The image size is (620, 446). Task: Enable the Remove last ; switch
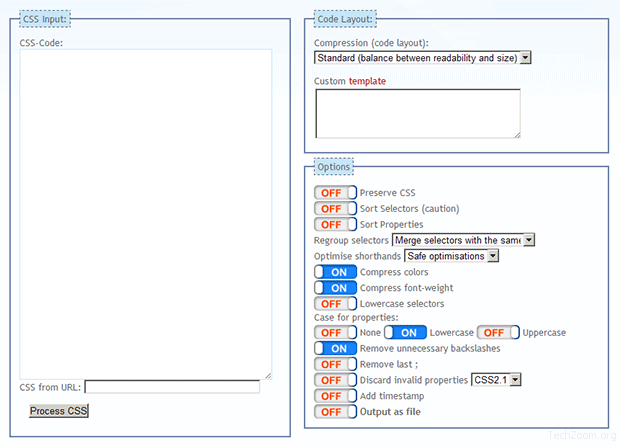(335, 364)
